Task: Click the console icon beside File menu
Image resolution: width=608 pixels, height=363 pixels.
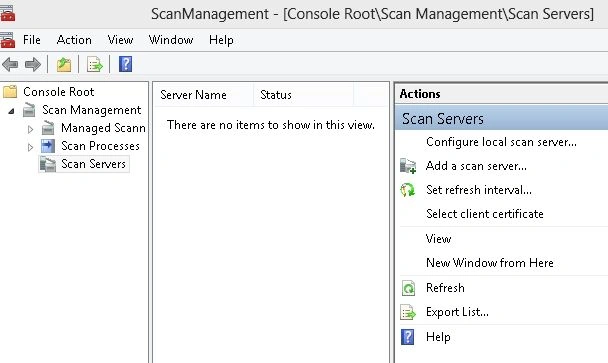Action: 7,40
